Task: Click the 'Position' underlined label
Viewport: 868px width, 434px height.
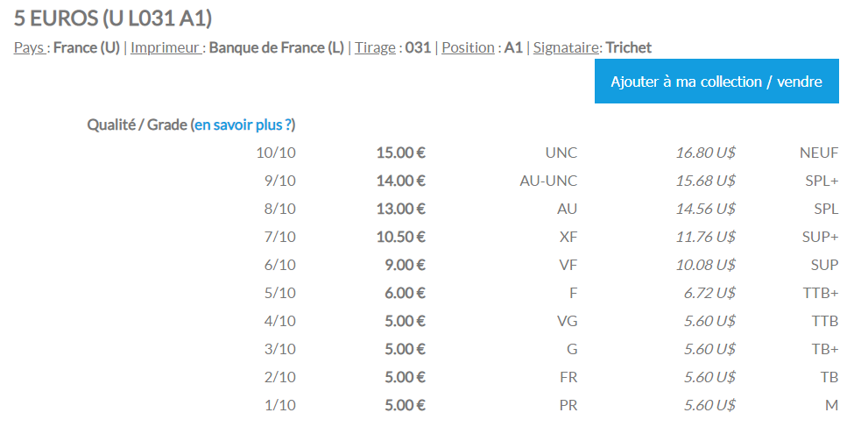Action: pos(468,47)
